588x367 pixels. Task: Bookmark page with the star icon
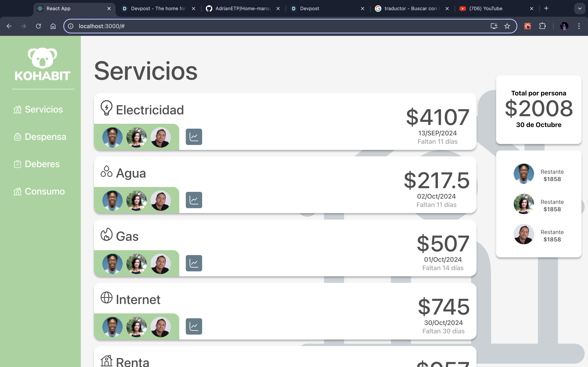(x=507, y=26)
